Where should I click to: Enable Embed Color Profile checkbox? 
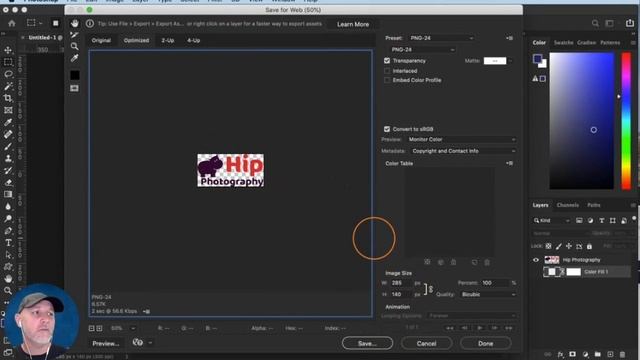[x=387, y=80]
